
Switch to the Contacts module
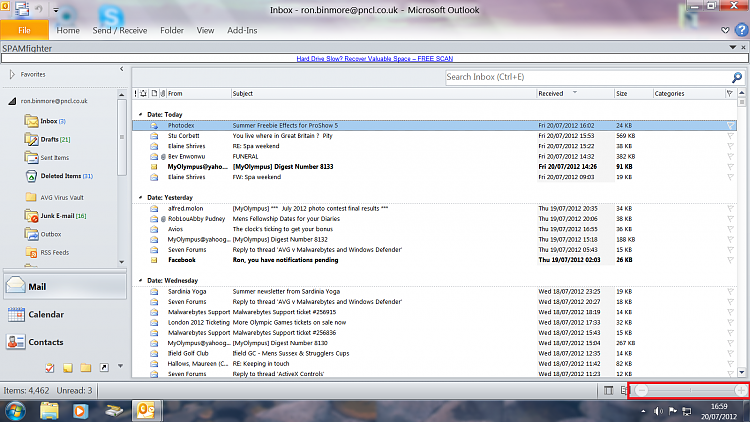pyautogui.click(x=65, y=342)
